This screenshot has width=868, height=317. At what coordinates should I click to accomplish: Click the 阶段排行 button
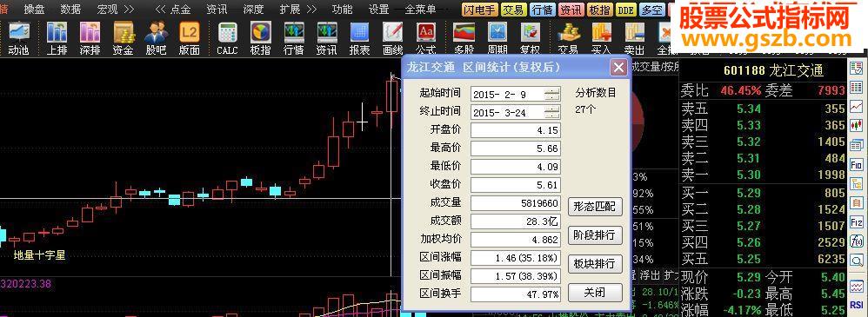(595, 235)
